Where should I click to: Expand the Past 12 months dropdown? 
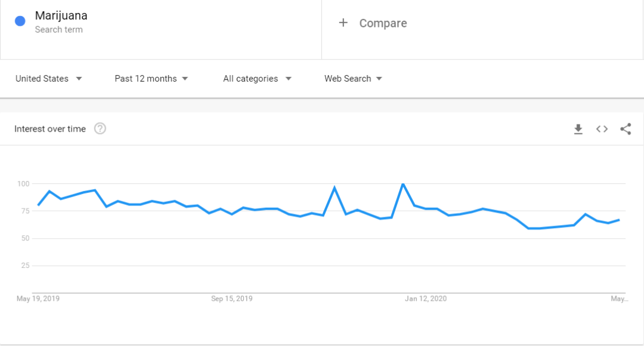tap(151, 79)
